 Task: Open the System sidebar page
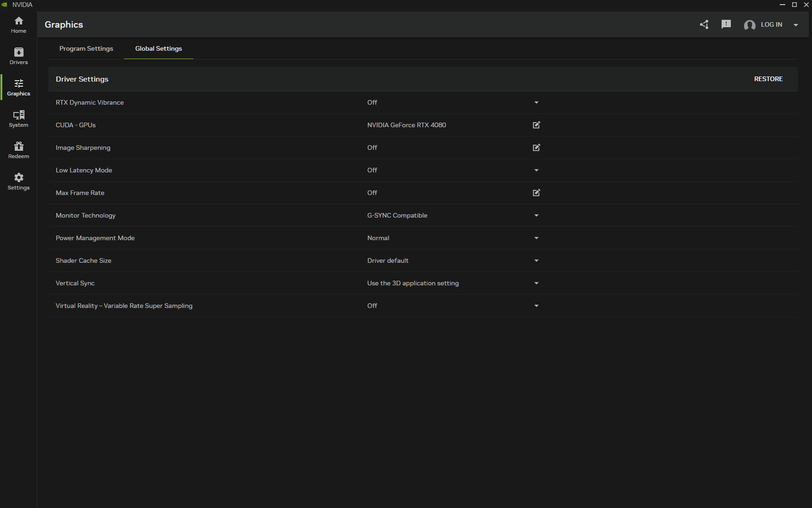18,118
